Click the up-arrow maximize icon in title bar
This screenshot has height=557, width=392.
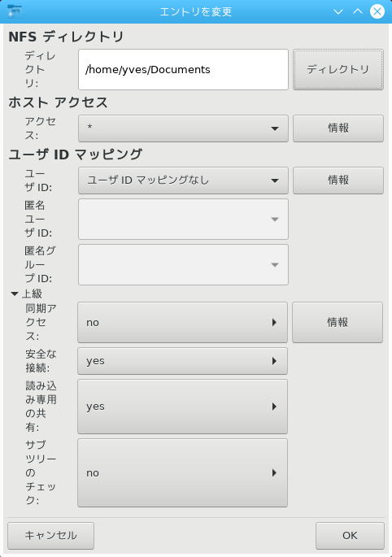tap(358, 11)
